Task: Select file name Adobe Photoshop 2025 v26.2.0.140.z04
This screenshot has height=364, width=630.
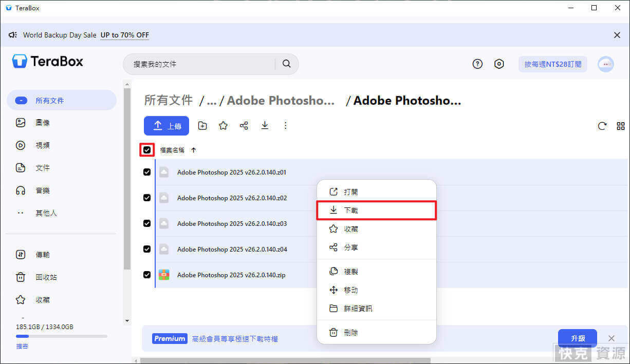Action: (x=232, y=249)
